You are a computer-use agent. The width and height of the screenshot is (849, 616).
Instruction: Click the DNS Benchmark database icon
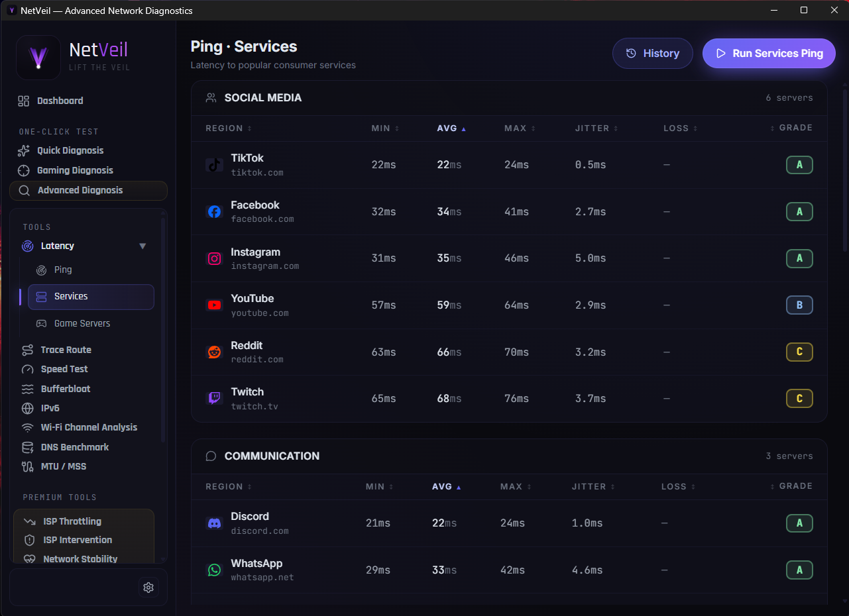(x=27, y=447)
